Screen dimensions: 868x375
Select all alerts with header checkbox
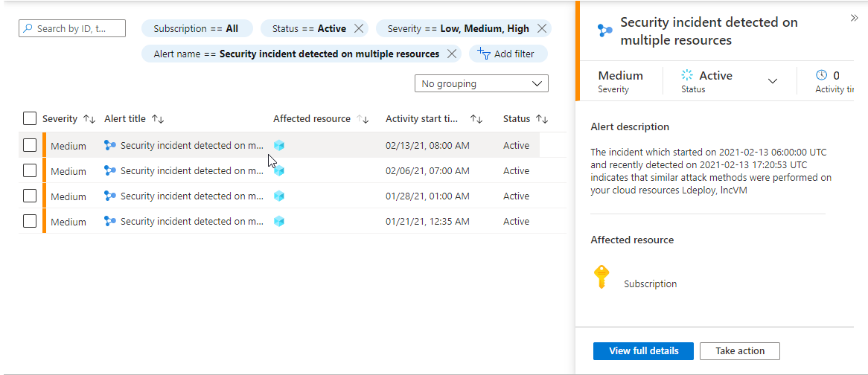point(30,119)
